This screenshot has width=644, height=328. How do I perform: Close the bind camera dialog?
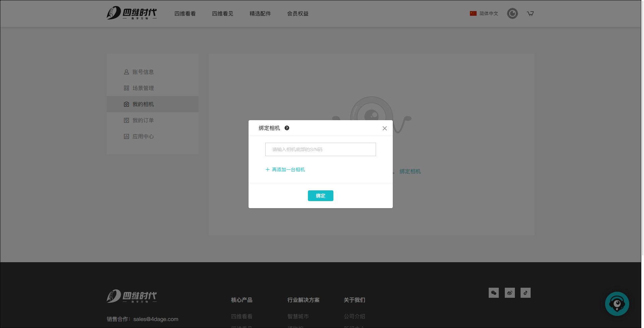pyautogui.click(x=384, y=128)
